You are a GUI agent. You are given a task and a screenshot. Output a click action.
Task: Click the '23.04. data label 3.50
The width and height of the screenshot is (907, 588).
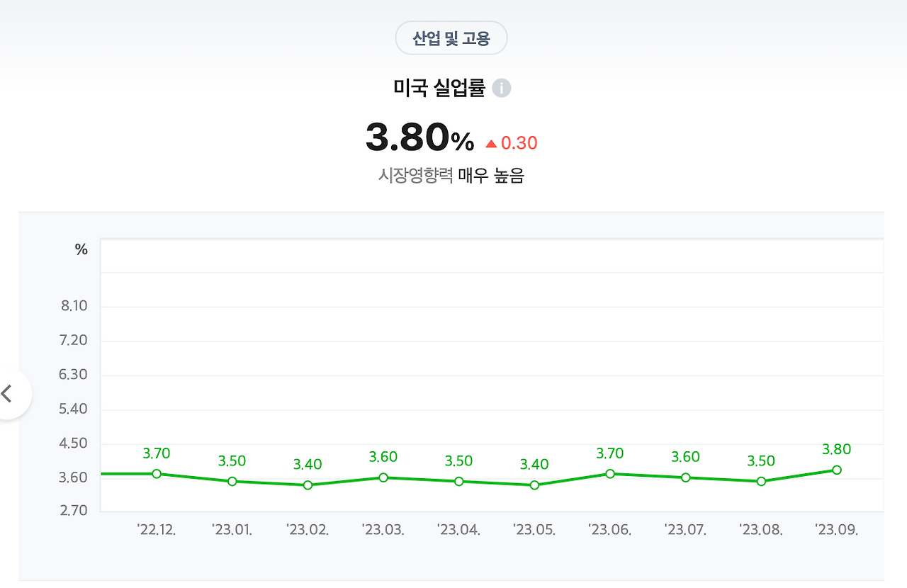pyautogui.click(x=458, y=460)
